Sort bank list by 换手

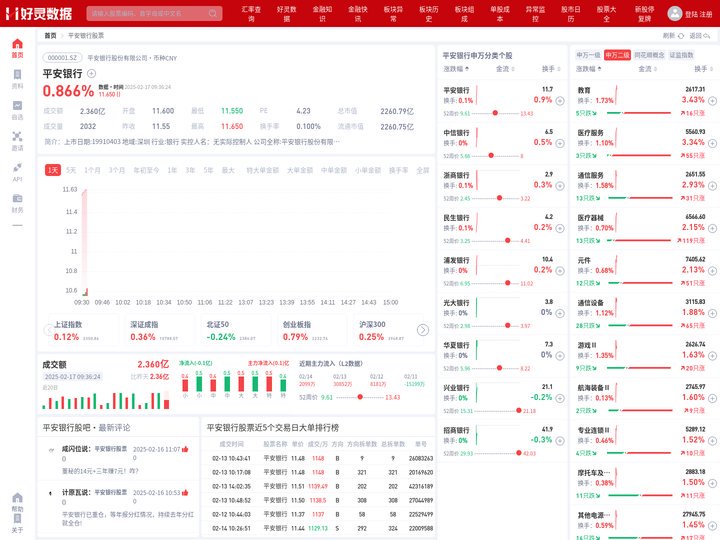pos(551,69)
